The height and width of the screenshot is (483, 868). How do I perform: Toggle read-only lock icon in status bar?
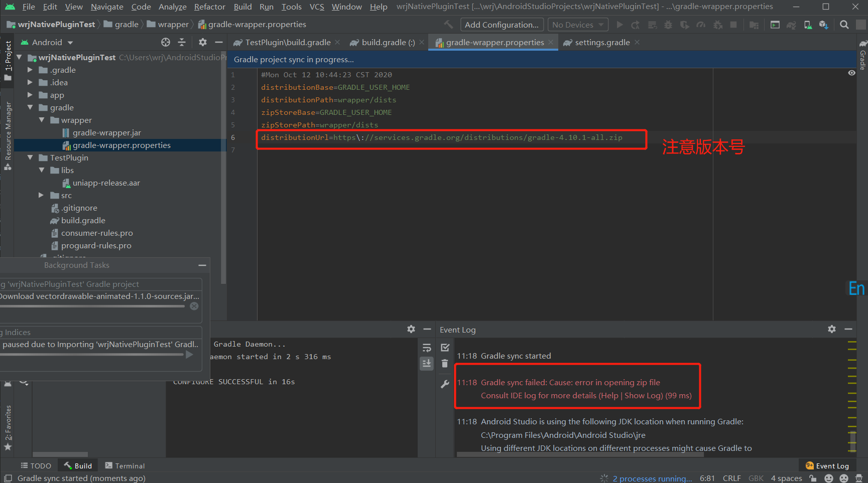pos(813,478)
